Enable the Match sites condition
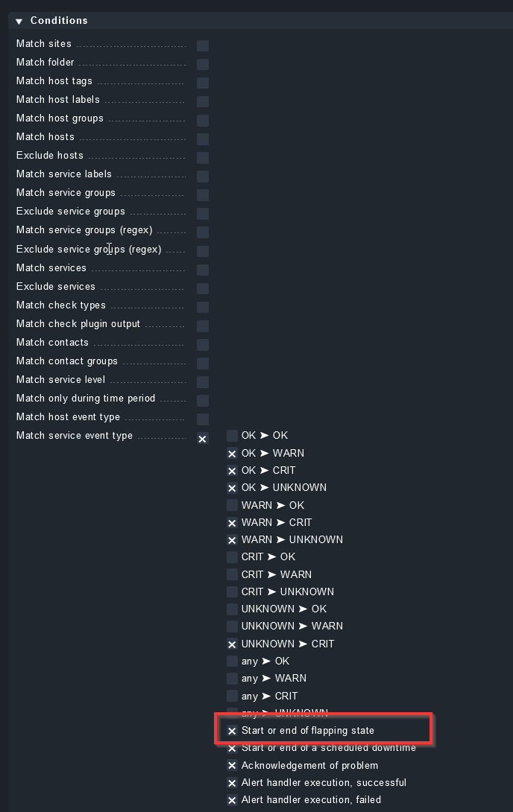Screen dimensions: 513x812 202,45
